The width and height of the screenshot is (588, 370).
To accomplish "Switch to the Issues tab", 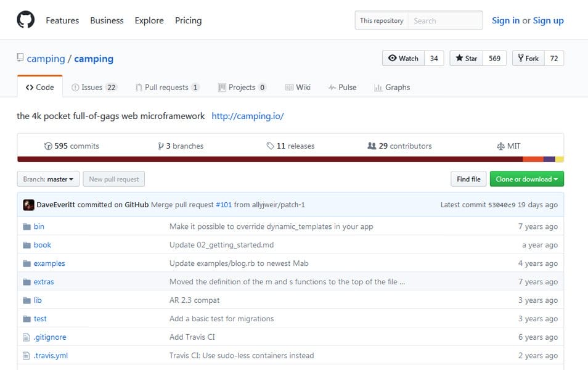I will tap(94, 87).
